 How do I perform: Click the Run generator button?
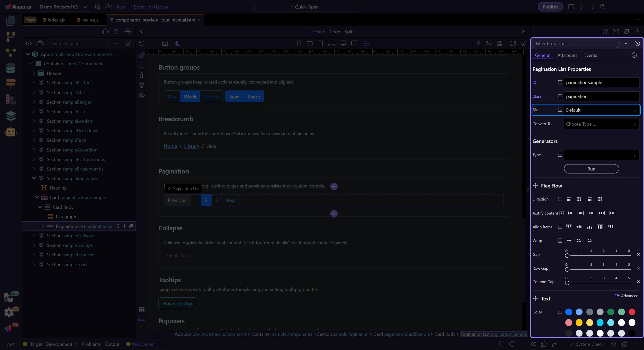(x=591, y=169)
